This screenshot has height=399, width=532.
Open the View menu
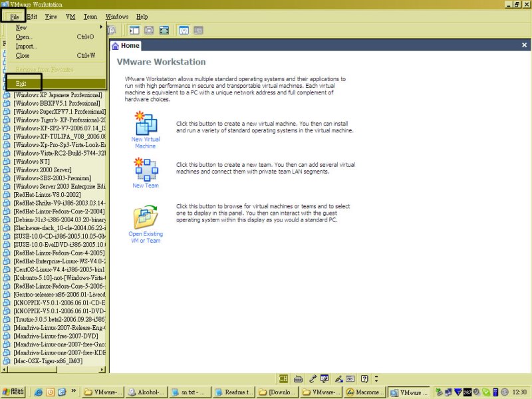pyautogui.click(x=51, y=16)
